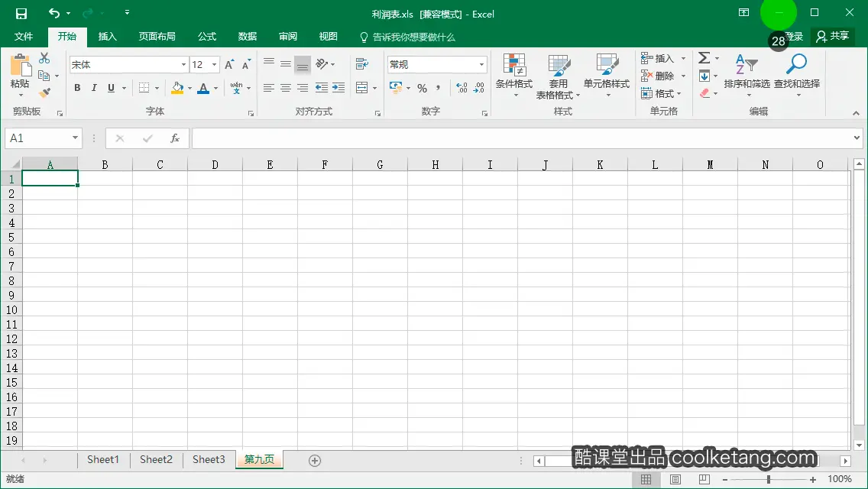Switch to 公式 ribbon tab
This screenshot has height=489, width=868.
click(x=207, y=37)
